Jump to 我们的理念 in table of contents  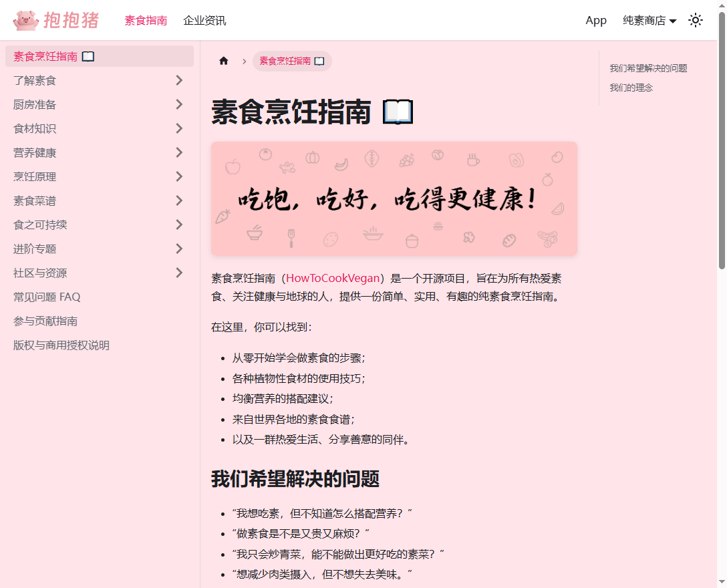point(631,88)
